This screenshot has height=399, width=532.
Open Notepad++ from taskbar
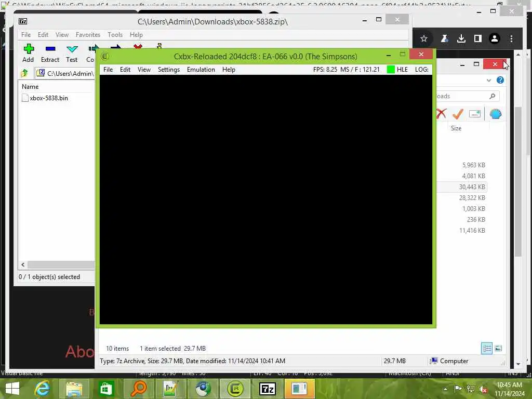170,389
